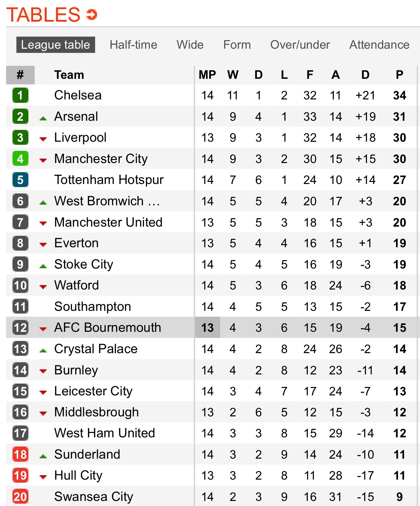420x506 pixels.
Task: Open the Form tab
Action: click(237, 45)
